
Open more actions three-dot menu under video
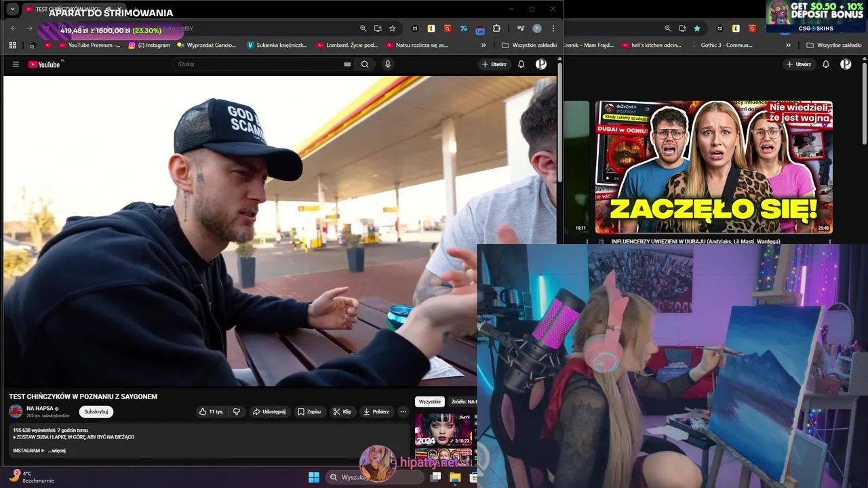tap(403, 411)
